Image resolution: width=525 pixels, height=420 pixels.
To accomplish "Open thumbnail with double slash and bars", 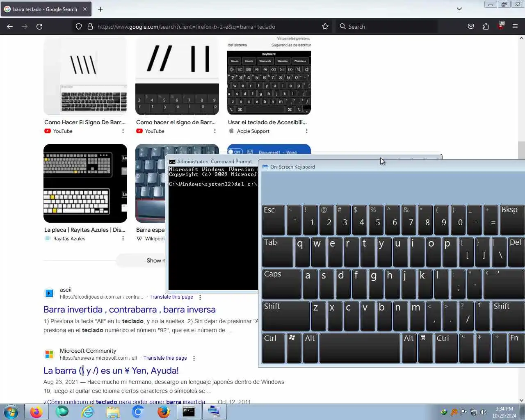I will point(177,76).
